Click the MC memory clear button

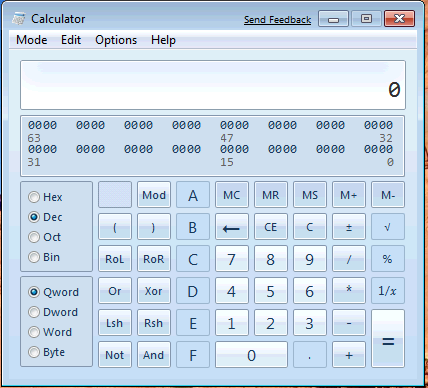tap(232, 195)
